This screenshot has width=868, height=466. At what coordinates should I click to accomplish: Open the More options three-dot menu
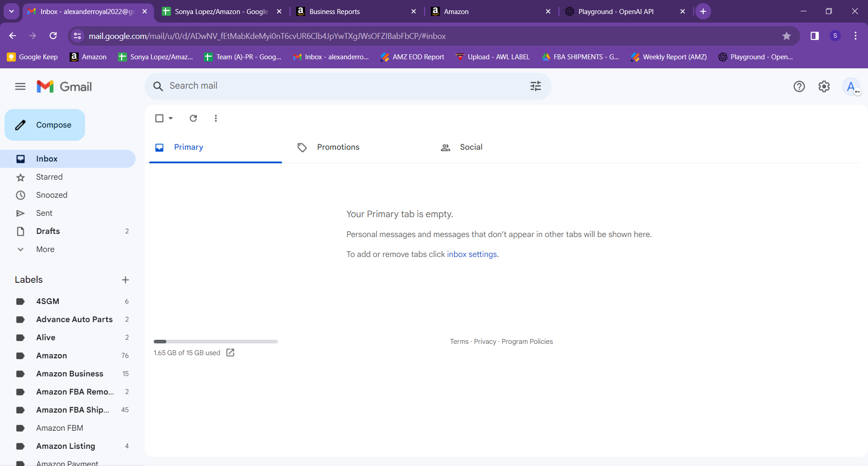[216, 118]
